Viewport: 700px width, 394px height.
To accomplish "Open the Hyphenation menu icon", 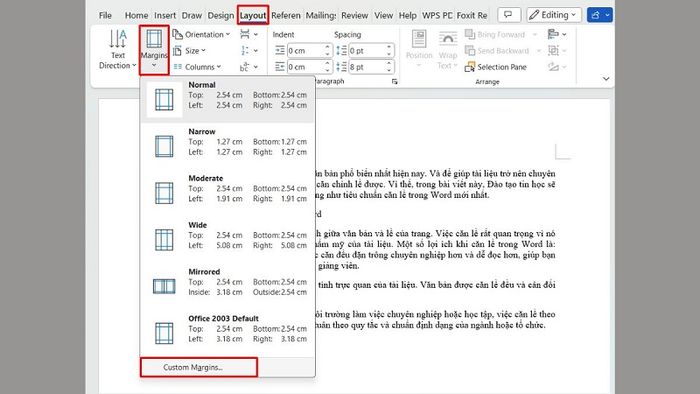I will (x=249, y=67).
